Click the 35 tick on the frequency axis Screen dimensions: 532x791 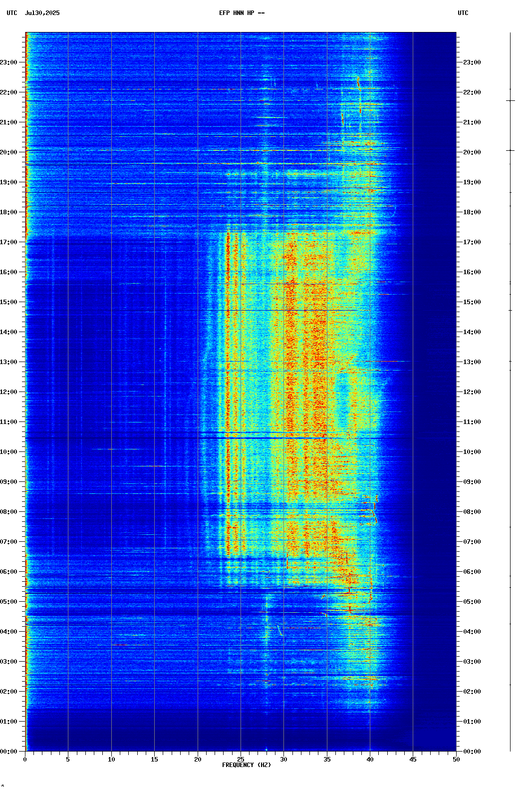click(x=327, y=760)
